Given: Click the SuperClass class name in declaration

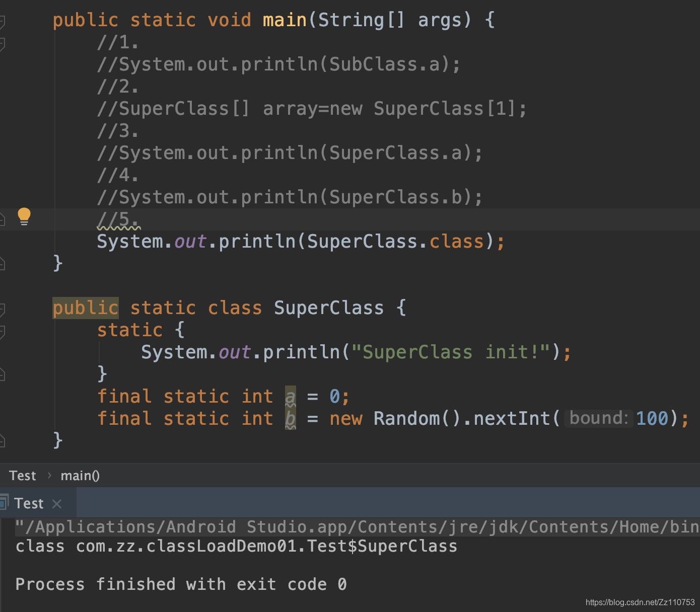Looking at the screenshot, I should 329,308.
